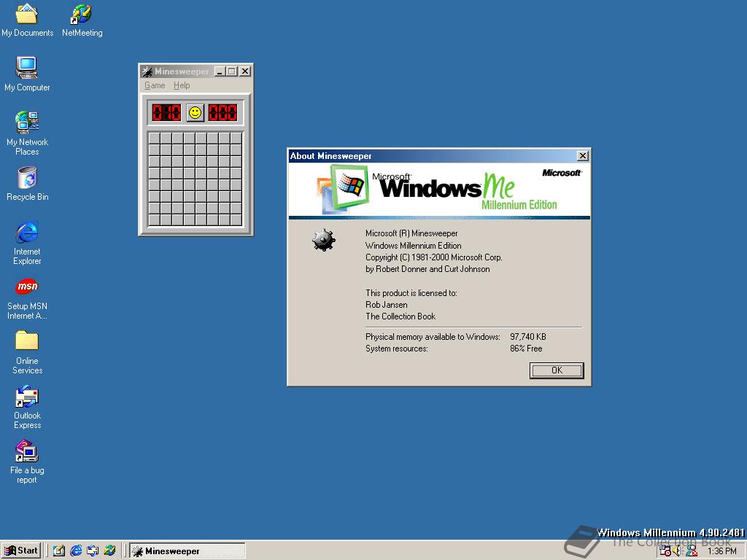Screen dimensions: 747x560
Task: Click the top-left cell of the minefield
Action: point(154,138)
